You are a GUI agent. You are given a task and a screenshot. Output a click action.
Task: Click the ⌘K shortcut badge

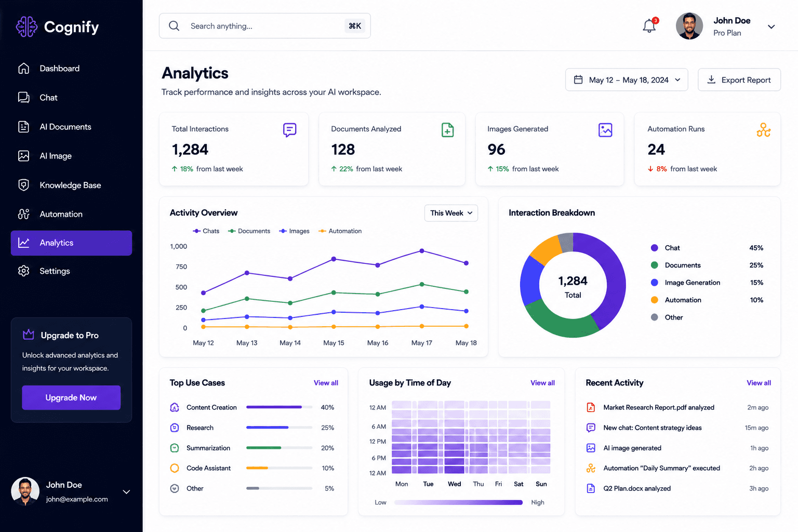(x=355, y=26)
